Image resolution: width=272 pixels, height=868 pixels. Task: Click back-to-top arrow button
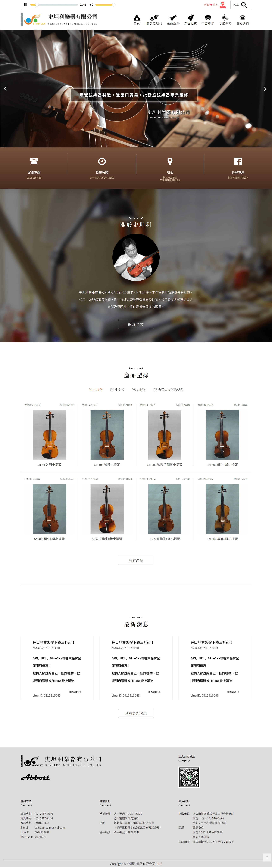pyautogui.click(x=267, y=857)
